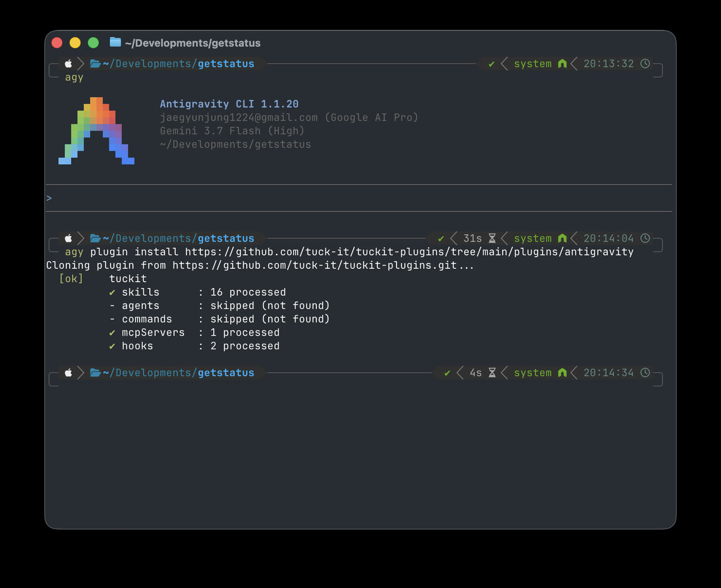Click the time 20:14:34
This screenshot has height=588, width=721.
point(609,373)
